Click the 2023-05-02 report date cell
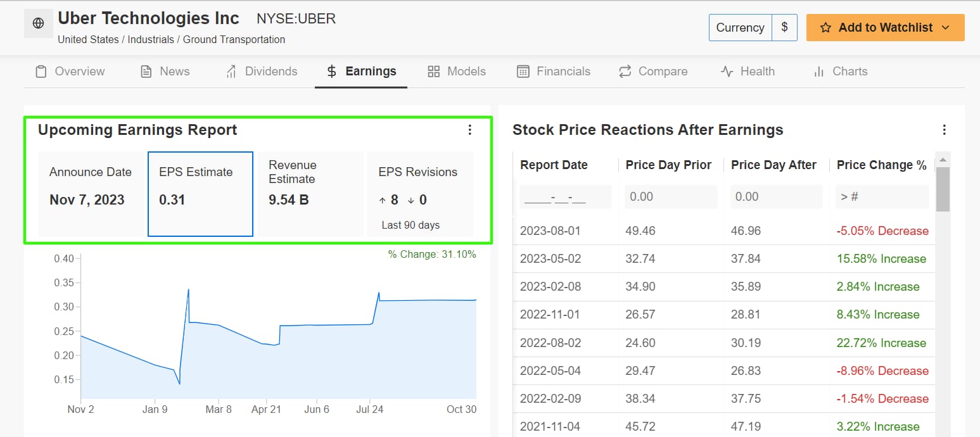The image size is (980, 437). pos(550,259)
